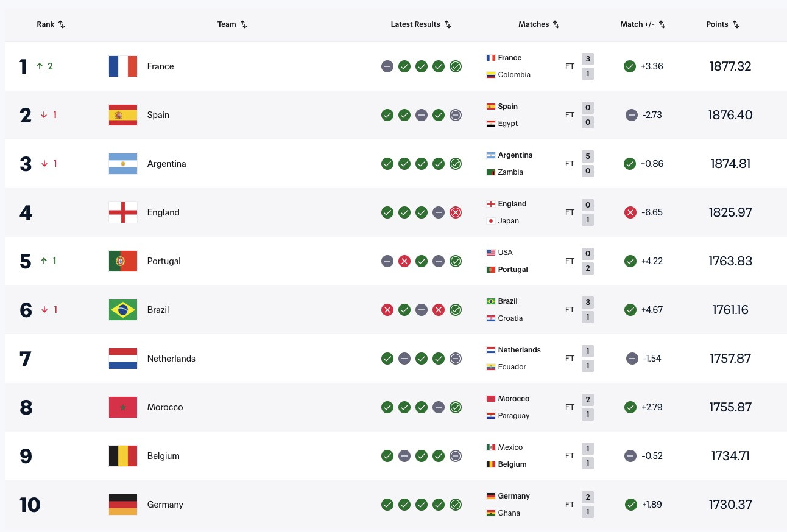Click the France flag in team column
Screen dimensions: 787x532
[x=122, y=66]
